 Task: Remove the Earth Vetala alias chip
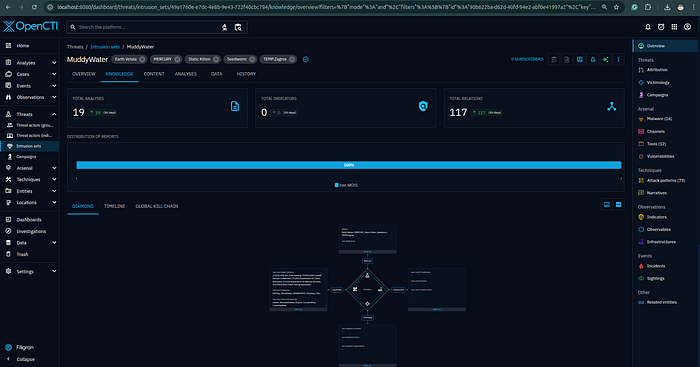tap(142, 59)
